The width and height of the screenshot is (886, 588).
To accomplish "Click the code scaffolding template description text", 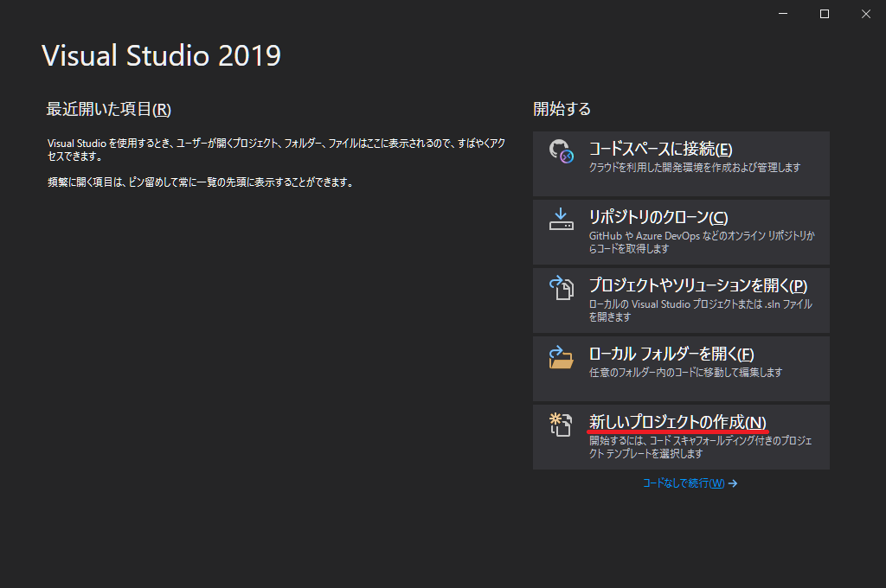I will pyautogui.click(x=700, y=447).
